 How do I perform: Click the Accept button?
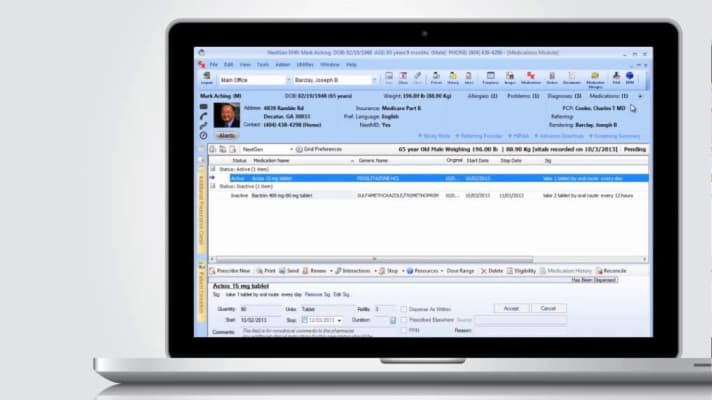510,308
